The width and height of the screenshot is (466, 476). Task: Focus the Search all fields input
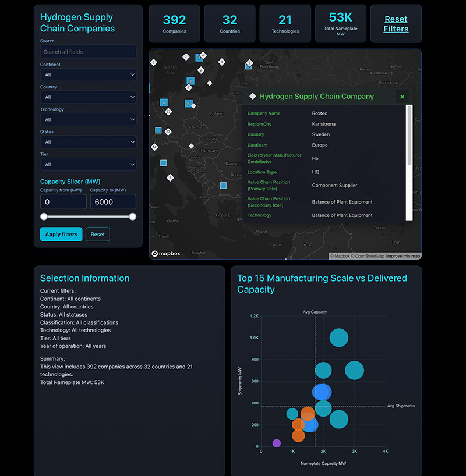[x=88, y=52]
